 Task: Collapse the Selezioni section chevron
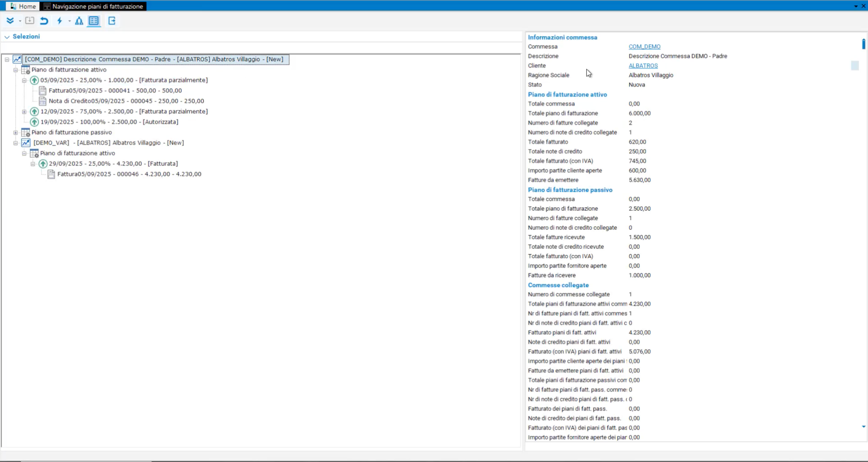coord(7,37)
